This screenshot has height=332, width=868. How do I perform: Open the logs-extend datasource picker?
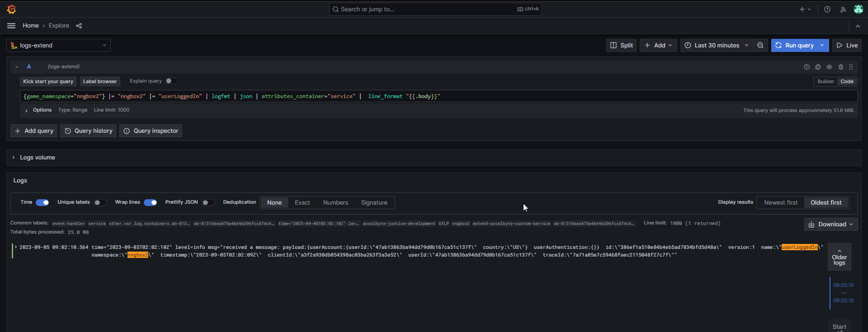(x=59, y=45)
